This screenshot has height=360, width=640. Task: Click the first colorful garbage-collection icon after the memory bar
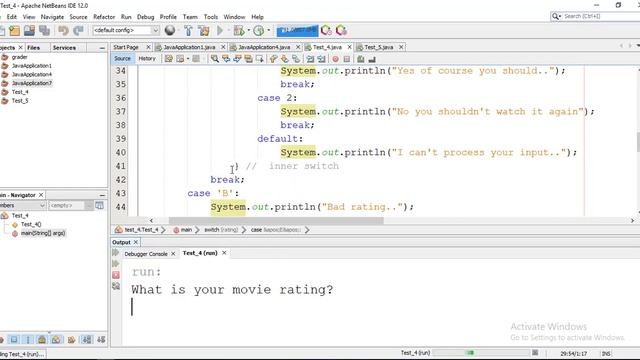[x=326, y=30]
